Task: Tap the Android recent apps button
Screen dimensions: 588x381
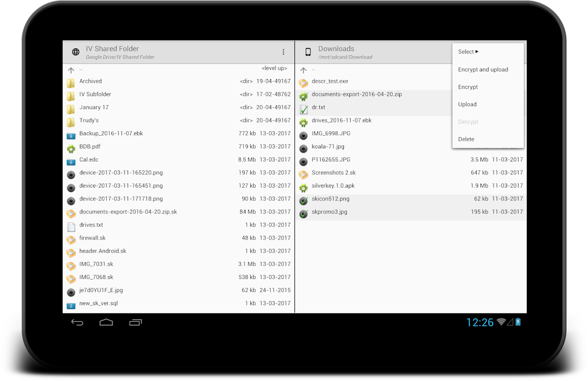Action: point(136,322)
